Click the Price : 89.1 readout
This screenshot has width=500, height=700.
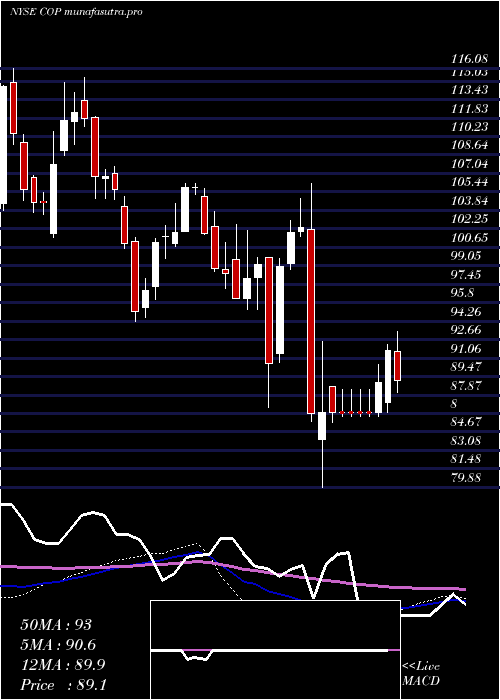[63, 685]
